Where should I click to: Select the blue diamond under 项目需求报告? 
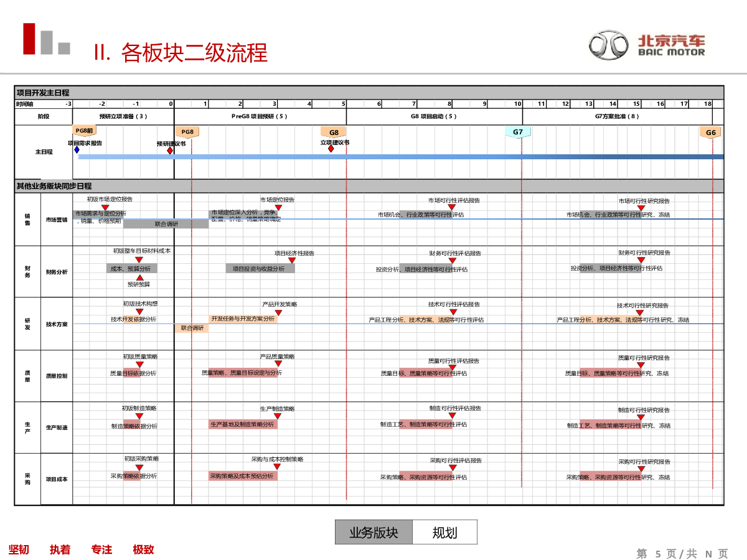click(77, 150)
